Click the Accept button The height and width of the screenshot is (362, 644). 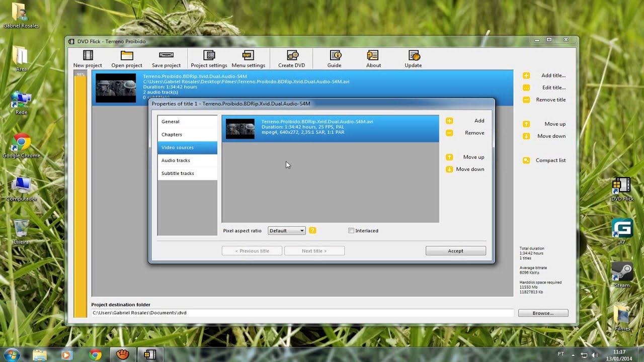click(456, 251)
